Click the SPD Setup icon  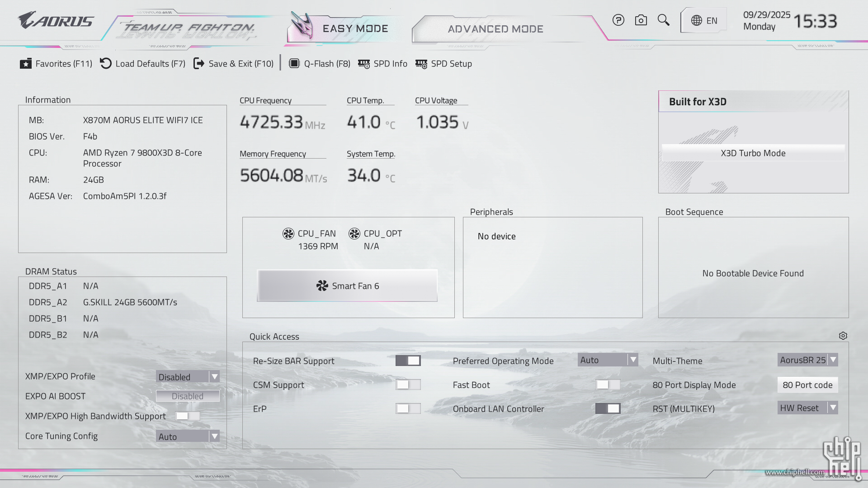pos(421,64)
